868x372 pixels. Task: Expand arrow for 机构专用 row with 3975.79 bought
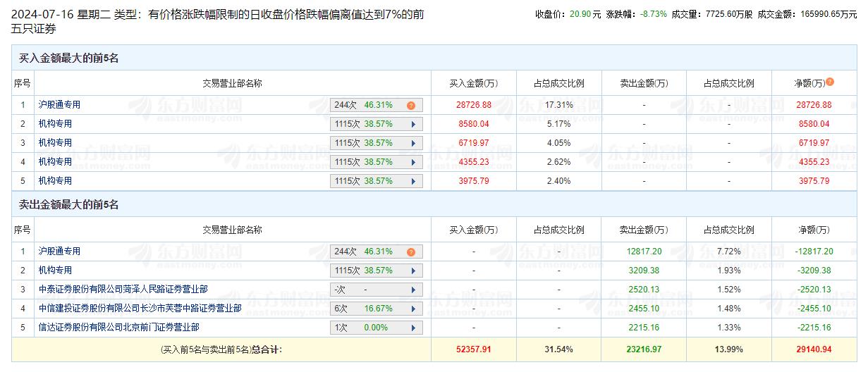coord(413,181)
